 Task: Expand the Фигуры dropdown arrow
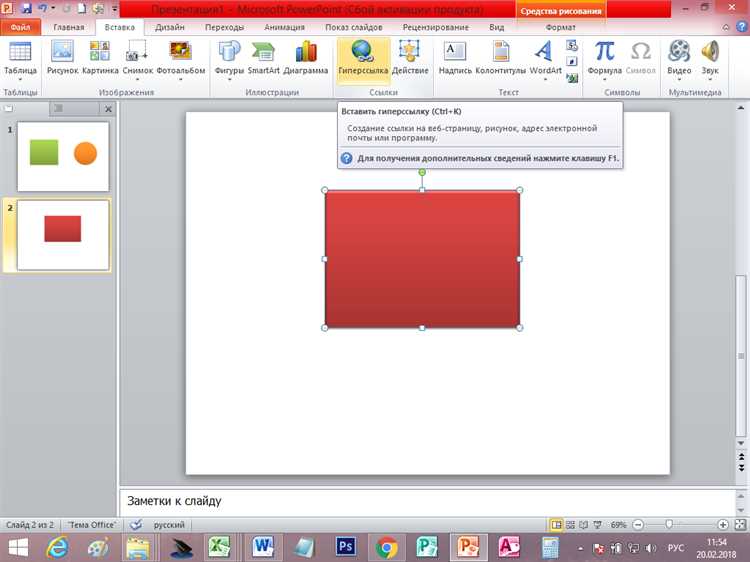pyautogui.click(x=229, y=80)
